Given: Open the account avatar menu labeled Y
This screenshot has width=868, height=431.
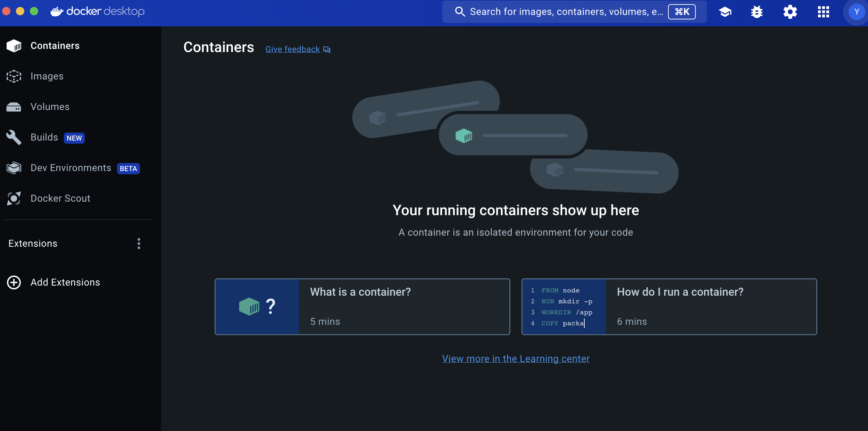Looking at the screenshot, I should pyautogui.click(x=857, y=12).
